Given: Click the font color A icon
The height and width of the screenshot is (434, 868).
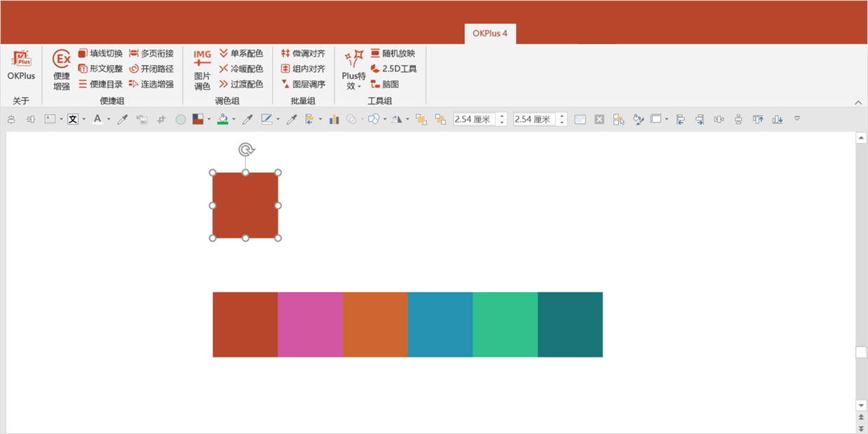Looking at the screenshot, I should click(x=97, y=119).
